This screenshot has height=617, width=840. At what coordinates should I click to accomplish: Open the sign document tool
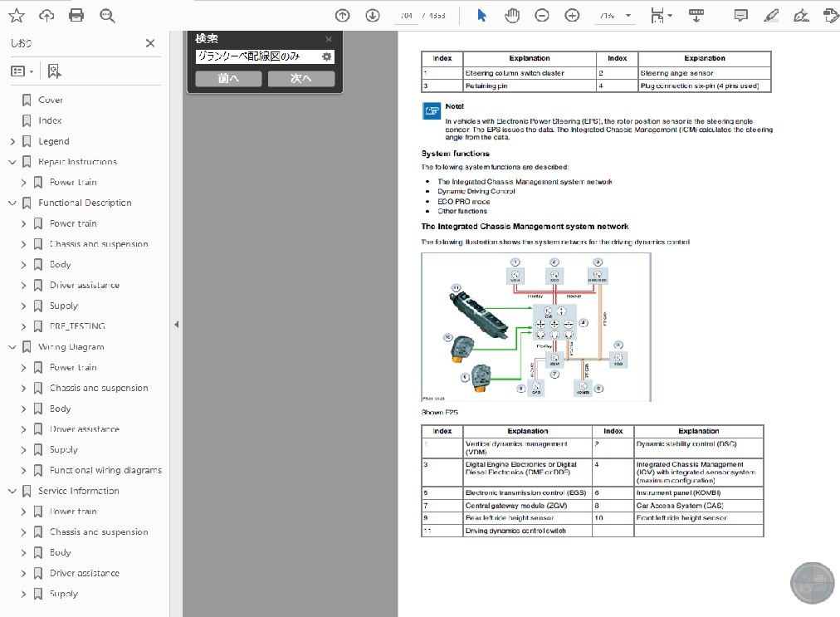pyautogui.click(x=802, y=16)
